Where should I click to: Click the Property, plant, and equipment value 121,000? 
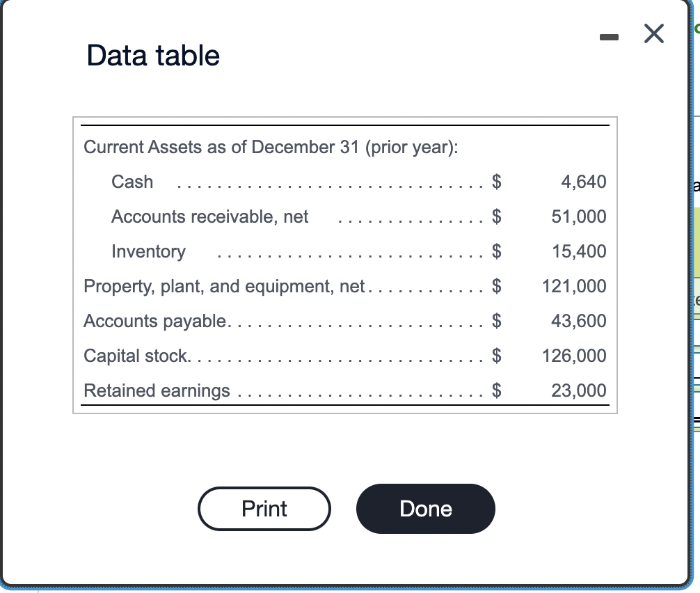tap(574, 286)
